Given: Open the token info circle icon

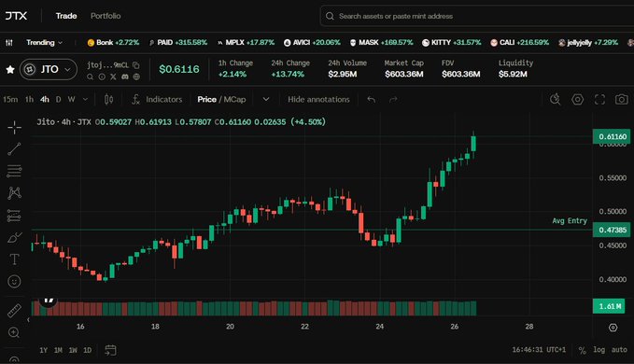Looking at the screenshot, I should pos(102,77).
